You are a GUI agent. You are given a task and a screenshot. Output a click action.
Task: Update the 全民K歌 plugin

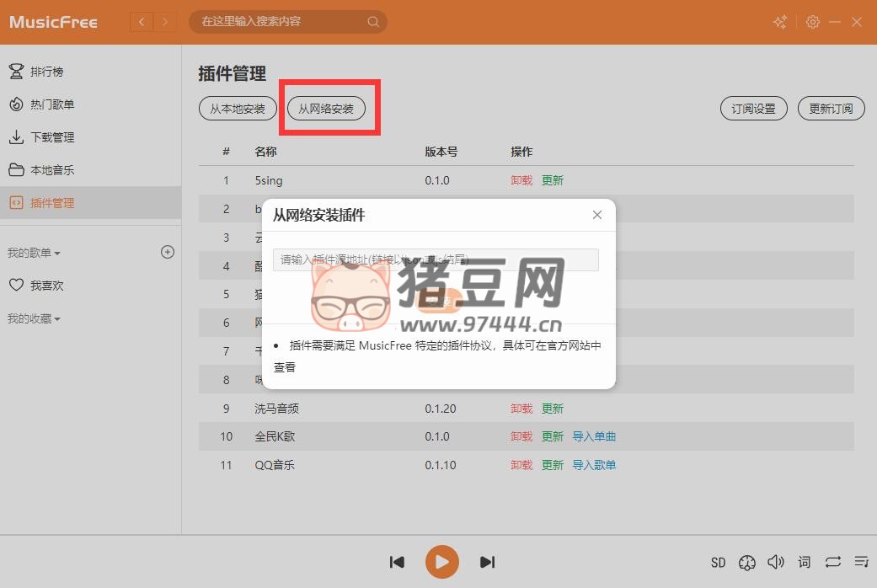[553, 436]
